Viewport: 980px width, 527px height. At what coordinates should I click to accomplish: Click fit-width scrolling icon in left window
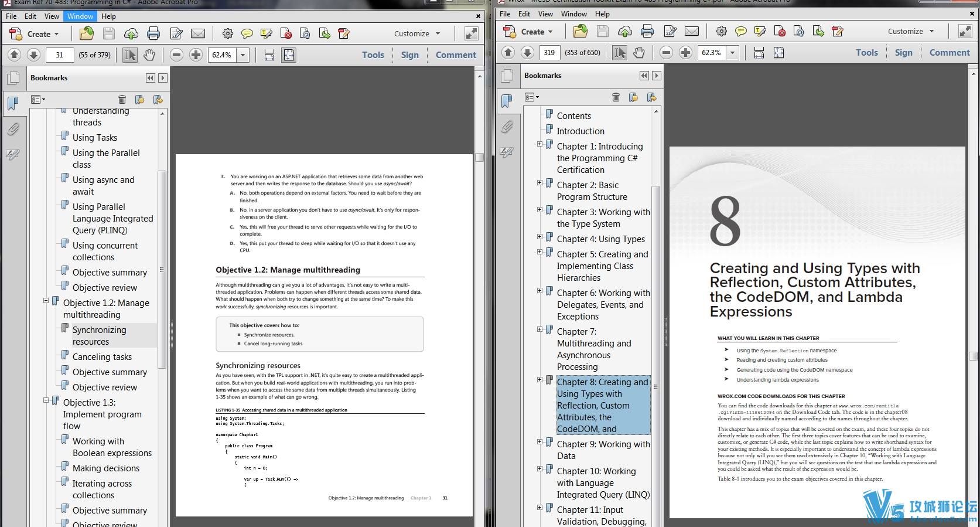(x=269, y=55)
